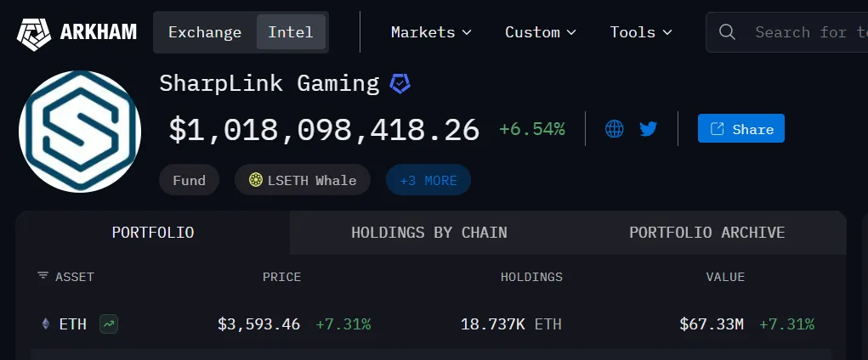868x360 pixels.
Task: Open SharpLink Gaming website globe icon
Action: coord(615,129)
